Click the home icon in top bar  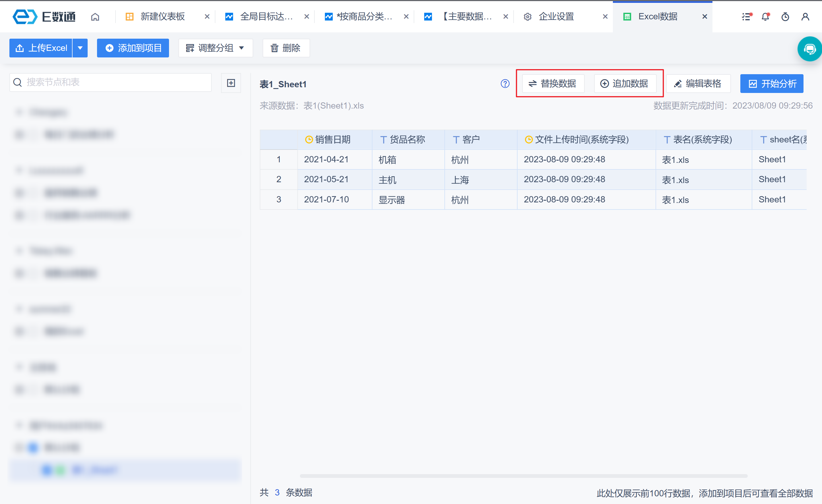pyautogui.click(x=95, y=17)
